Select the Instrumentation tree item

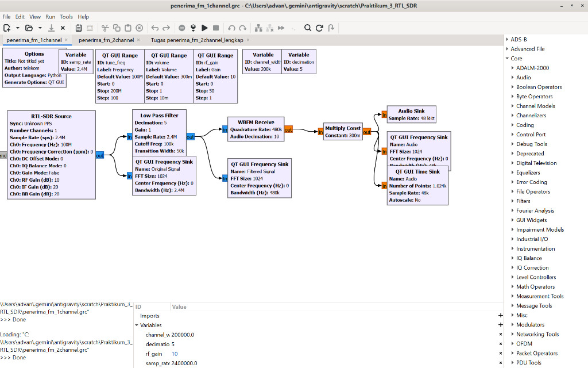[535, 248]
